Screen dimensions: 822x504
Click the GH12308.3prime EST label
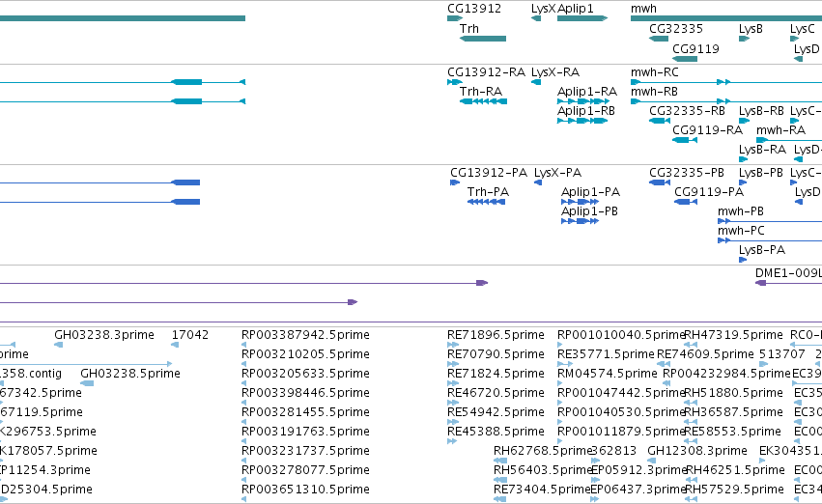[697, 451]
